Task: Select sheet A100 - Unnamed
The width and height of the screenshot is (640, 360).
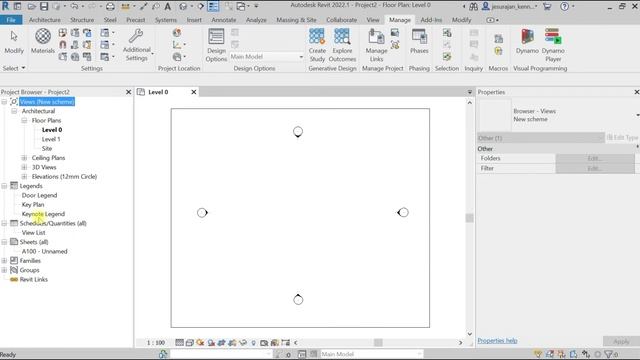Action: (44, 251)
